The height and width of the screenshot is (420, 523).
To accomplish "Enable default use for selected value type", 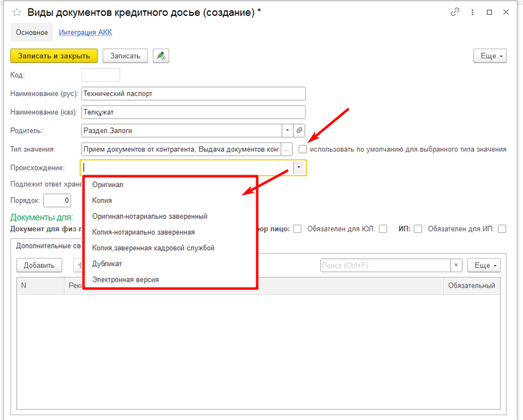I will (x=303, y=149).
